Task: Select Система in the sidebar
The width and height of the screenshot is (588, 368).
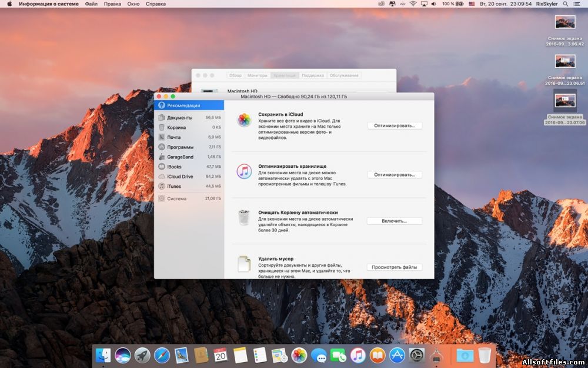Action: [x=189, y=198]
